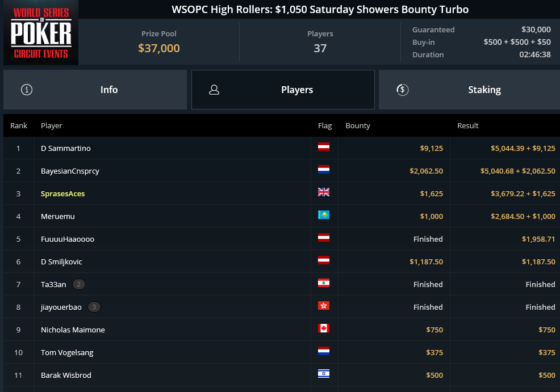560x392 pixels.
Task: Select the Players tab
Action: (x=283, y=90)
